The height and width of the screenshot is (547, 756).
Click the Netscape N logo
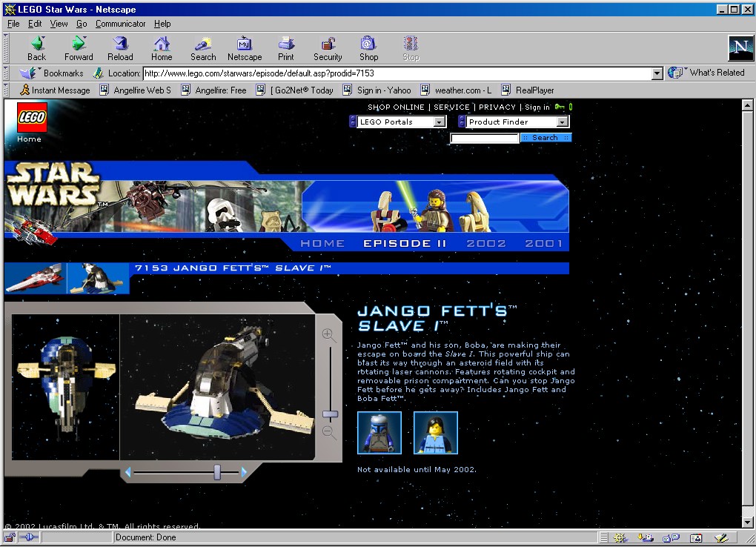click(x=740, y=47)
